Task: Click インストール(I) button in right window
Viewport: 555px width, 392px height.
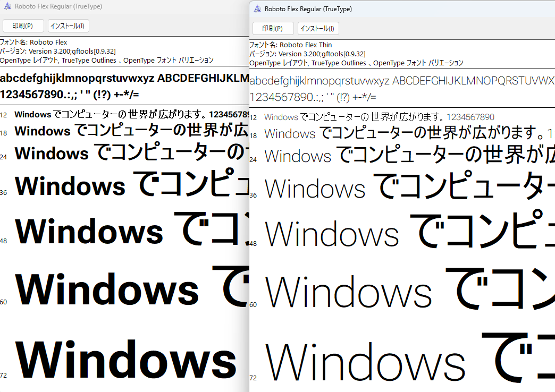Action: pos(318,29)
